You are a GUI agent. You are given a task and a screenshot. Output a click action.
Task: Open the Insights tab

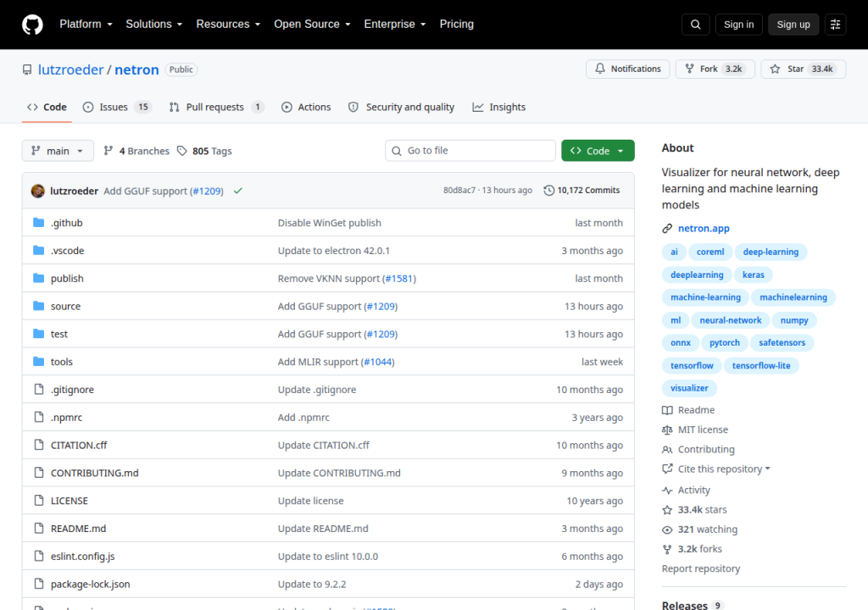498,107
